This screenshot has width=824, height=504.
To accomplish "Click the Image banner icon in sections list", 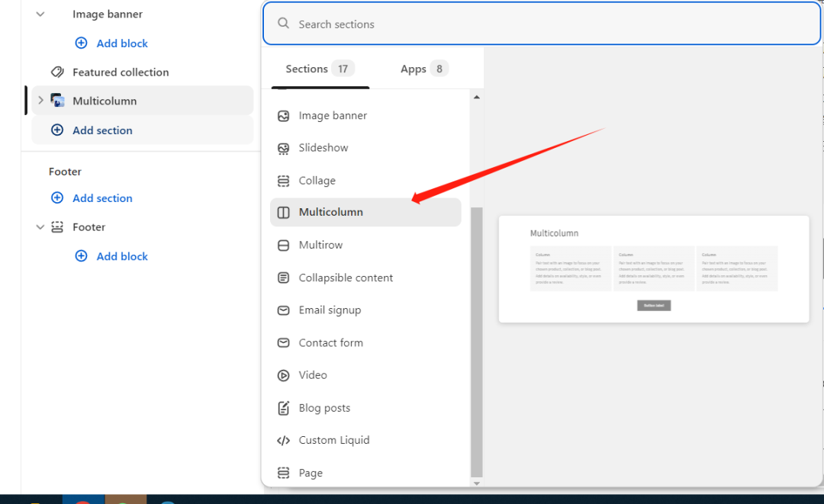I will click(x=283, y=116).
